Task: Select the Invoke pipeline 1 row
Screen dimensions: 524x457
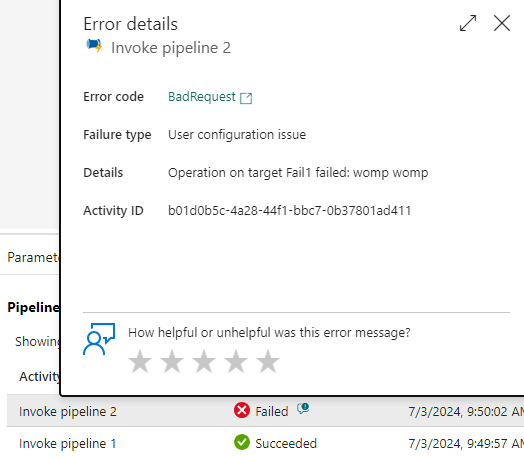Action: (x=265, y=442)
